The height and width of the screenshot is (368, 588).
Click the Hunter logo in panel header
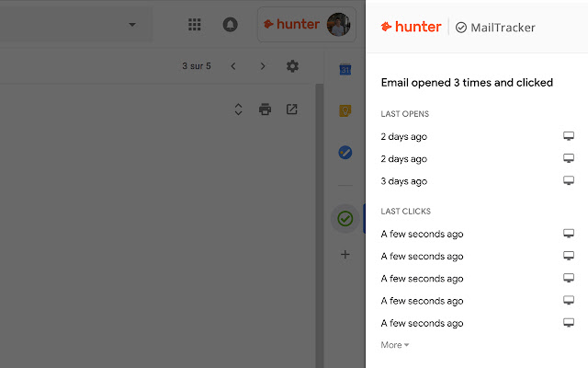coord(411,28)
